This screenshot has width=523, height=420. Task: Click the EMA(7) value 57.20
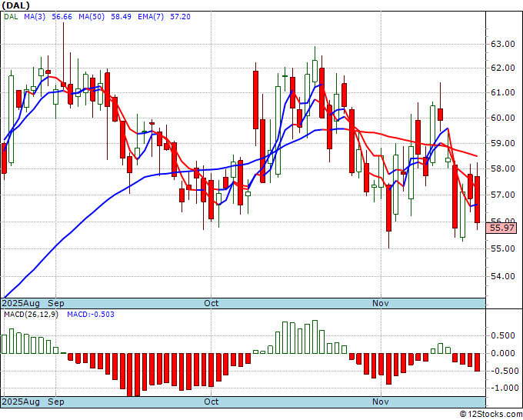coord(180,17)
